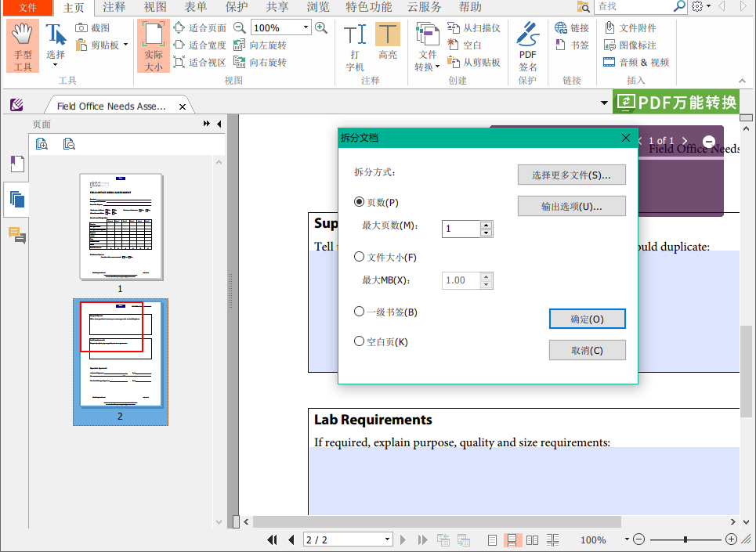Screen dimensions: 756x552
Task: Open the Annotate (注释) ribbon tab
Action: (x=114, y=7)
